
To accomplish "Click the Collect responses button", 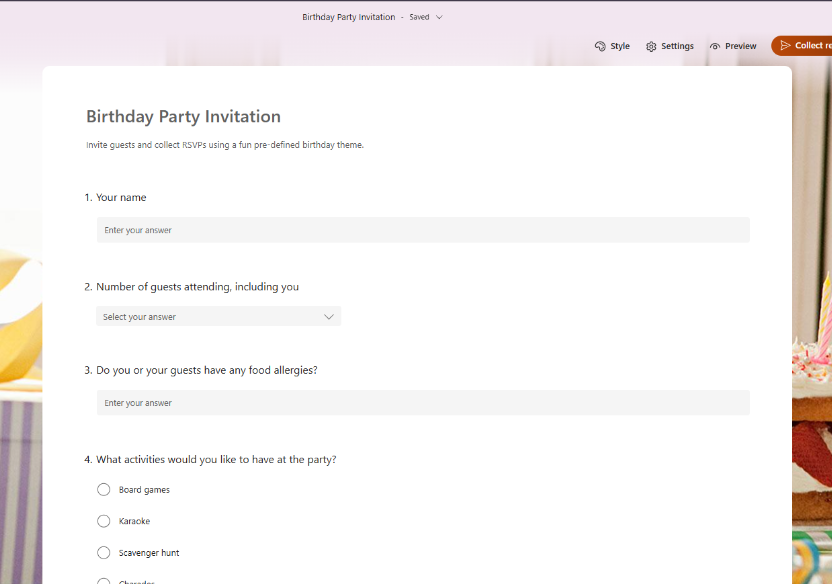I will 808,45.
